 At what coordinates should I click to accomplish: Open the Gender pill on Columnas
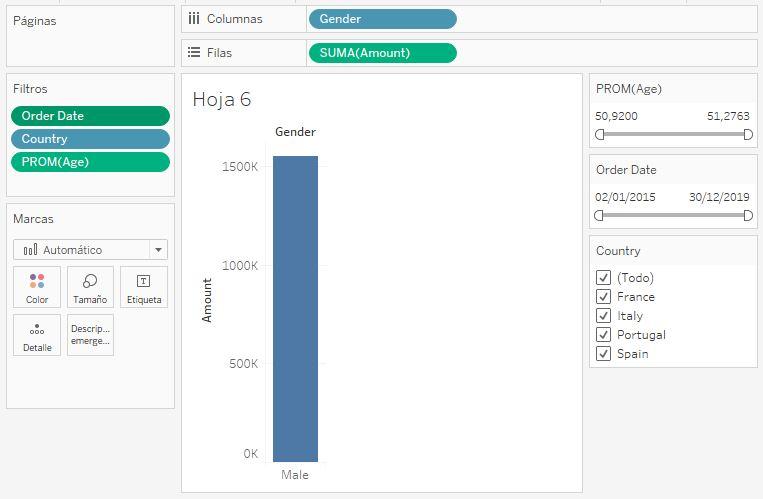click(382, 19)
